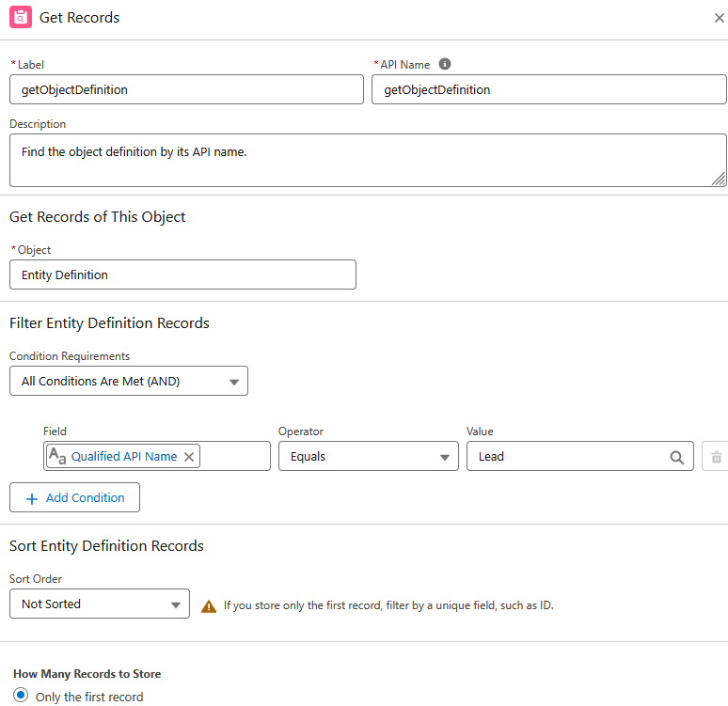This screenshot has height=706, width=728.
Task: Click Add Condition button
Action: point(74,497)
